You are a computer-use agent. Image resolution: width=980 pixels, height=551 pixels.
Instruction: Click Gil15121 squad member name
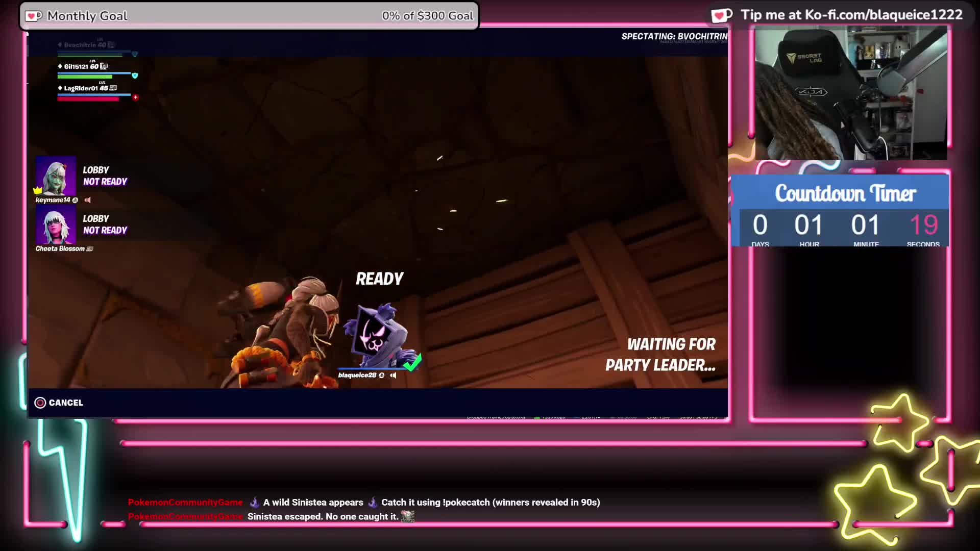[x=76, y=66]
